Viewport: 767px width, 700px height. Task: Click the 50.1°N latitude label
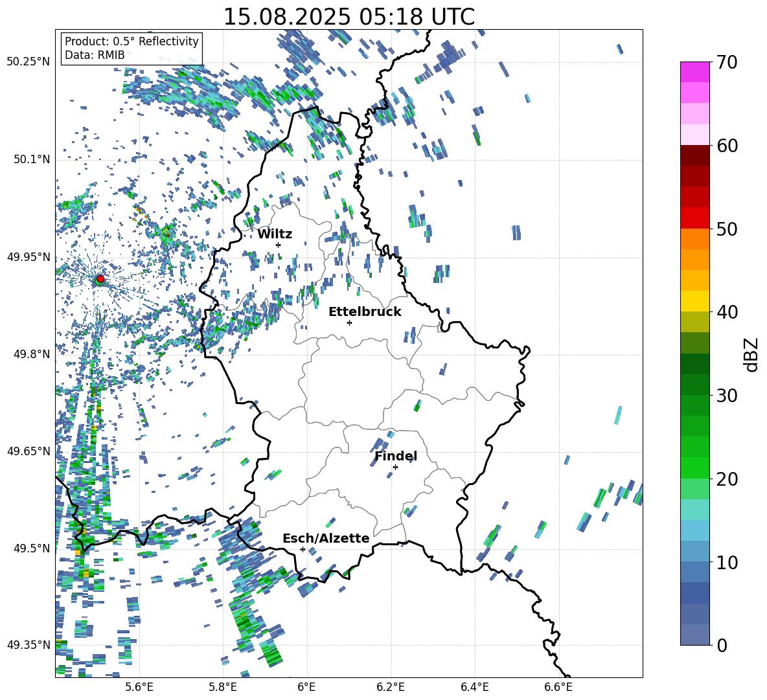[31, 160]
